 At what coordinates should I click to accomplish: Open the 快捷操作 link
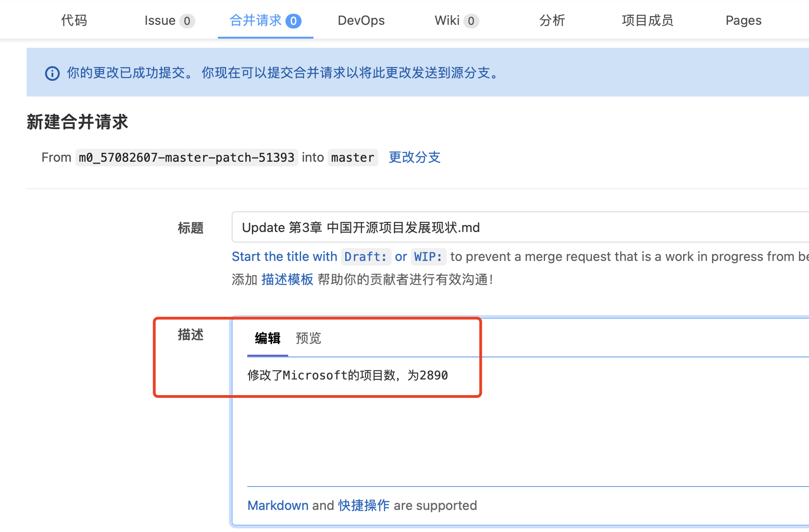tap(364, 505)
